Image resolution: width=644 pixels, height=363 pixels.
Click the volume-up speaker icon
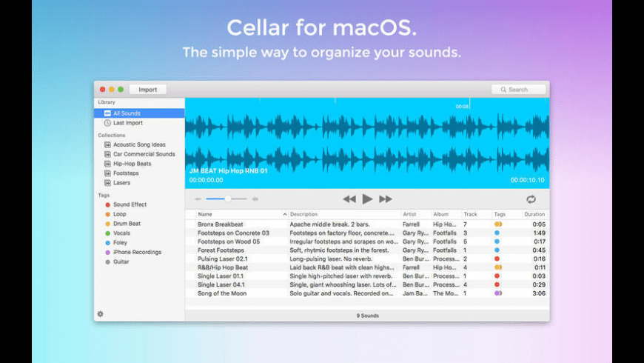255,199
